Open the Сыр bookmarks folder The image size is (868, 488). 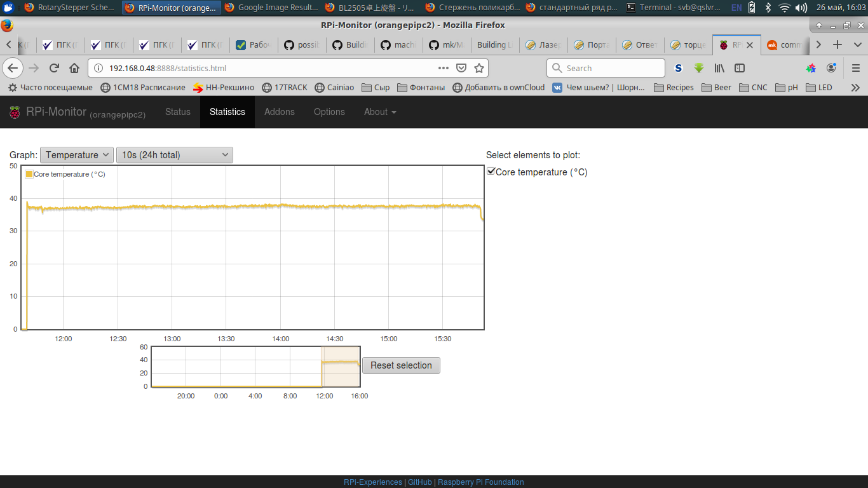(375, 88)
